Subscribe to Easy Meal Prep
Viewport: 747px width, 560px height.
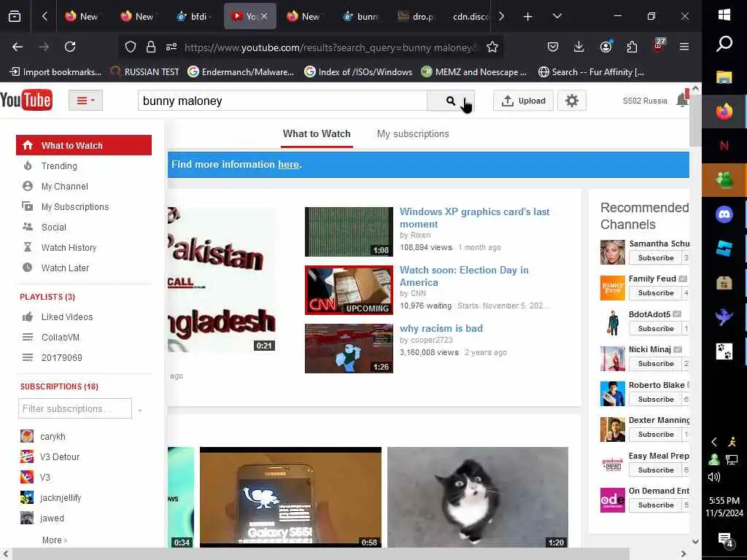(656, 470)
